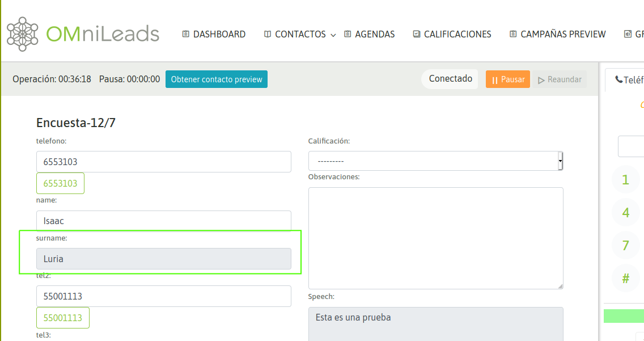
Task: Dial the green 55001113 number button
Action: pos(63,318)
